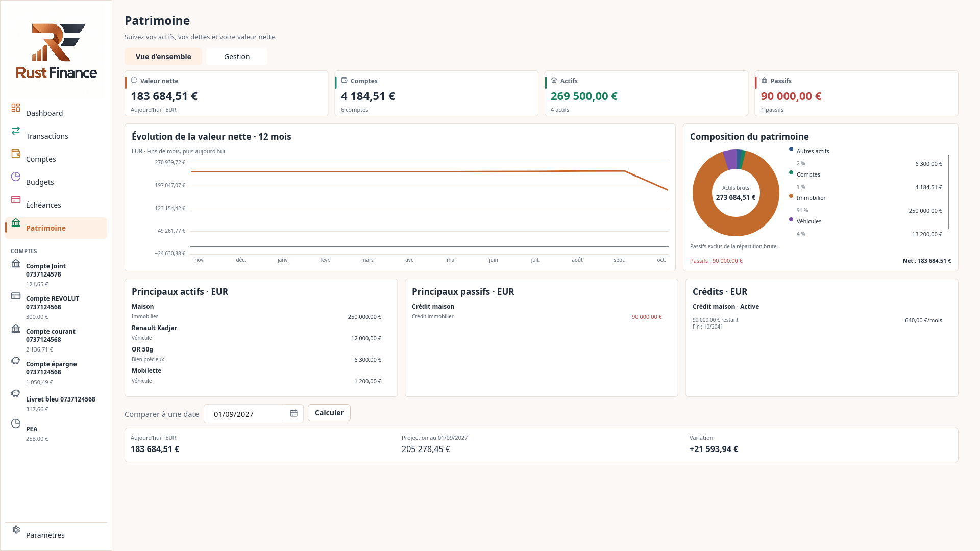Click the Renault Kadjar asset entry
Screen dimensions: 980x551
[x=256, y=333]
